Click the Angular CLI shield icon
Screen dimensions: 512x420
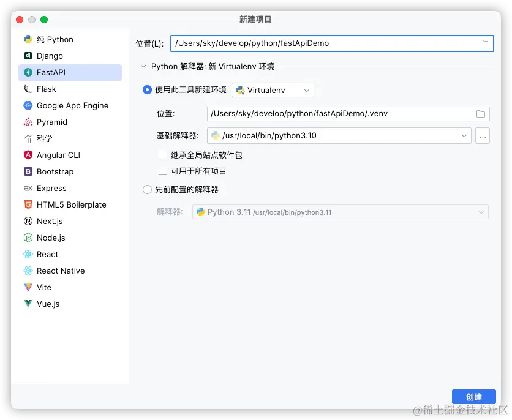pos(28,155)
